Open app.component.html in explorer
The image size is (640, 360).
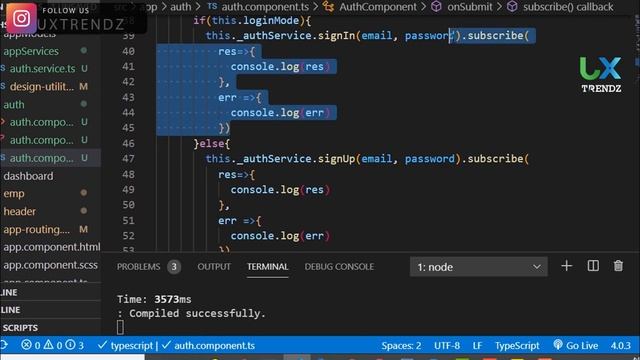(x=51, y=247)
